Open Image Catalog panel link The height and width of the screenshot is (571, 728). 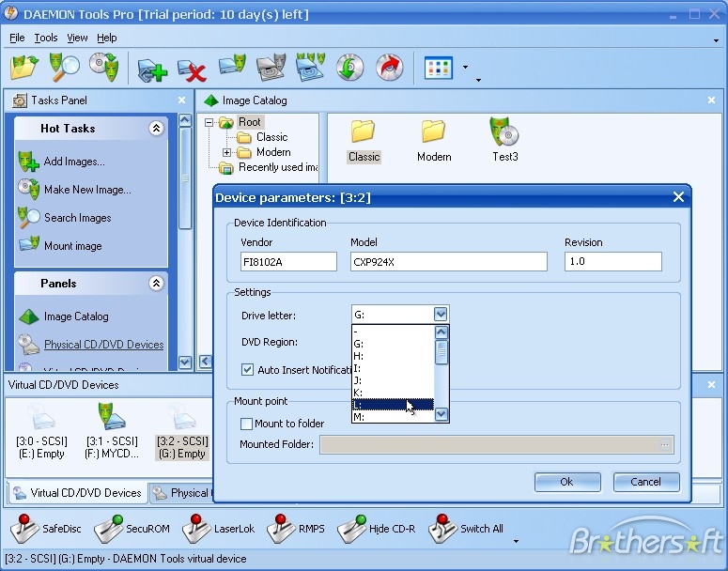point(64,316)
